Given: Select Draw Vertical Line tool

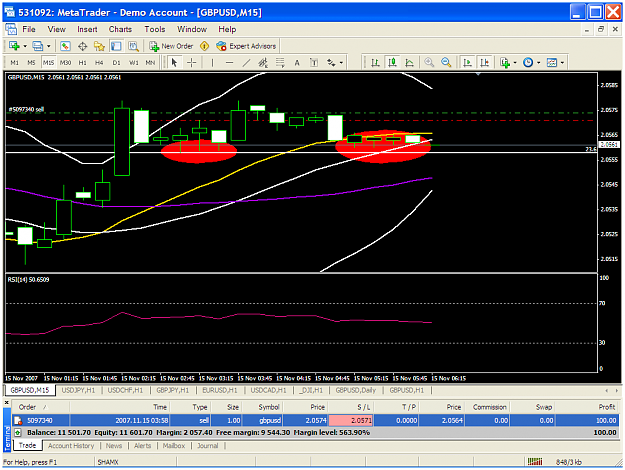Looking at the screenshot, I should point(212,63).
